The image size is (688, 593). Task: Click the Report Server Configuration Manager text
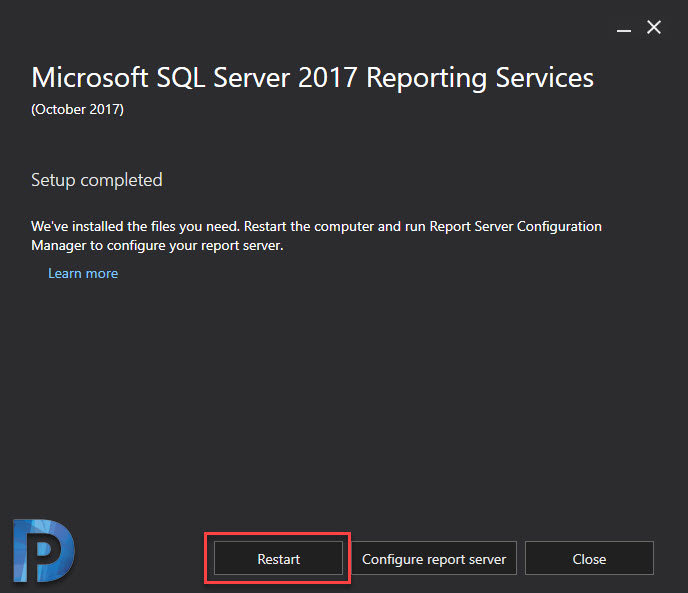point(516,226)
